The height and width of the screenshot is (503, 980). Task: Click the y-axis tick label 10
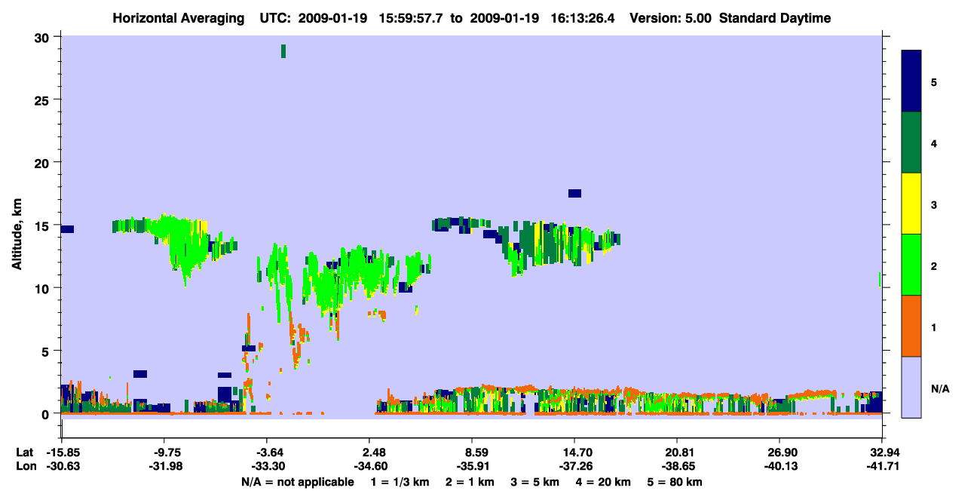click(44, 288)
